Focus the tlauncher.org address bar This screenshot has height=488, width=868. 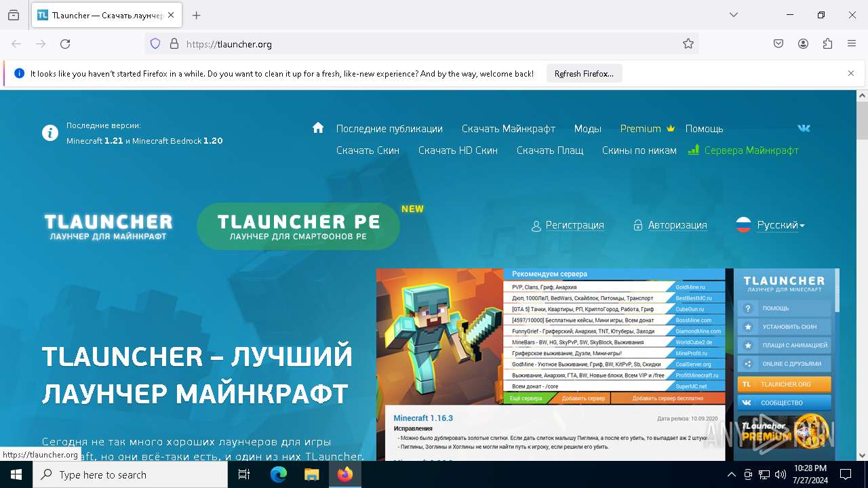(420, 44)
